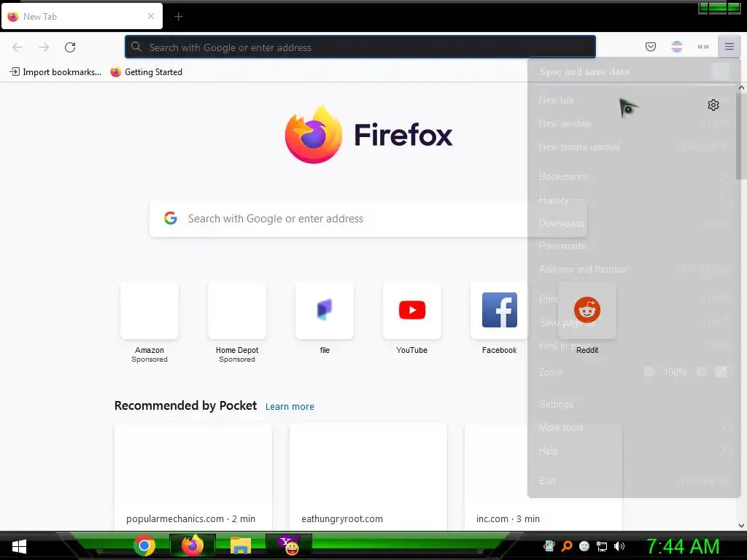
Task: Open Add-ons and themes from the menu
Action: tap(634, 270)
